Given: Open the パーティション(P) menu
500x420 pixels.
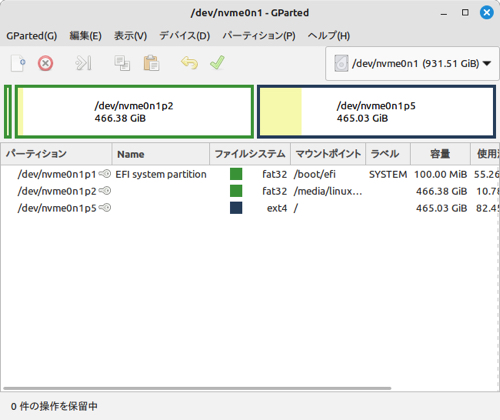Looking at the screenshot, I should point(259,36).
